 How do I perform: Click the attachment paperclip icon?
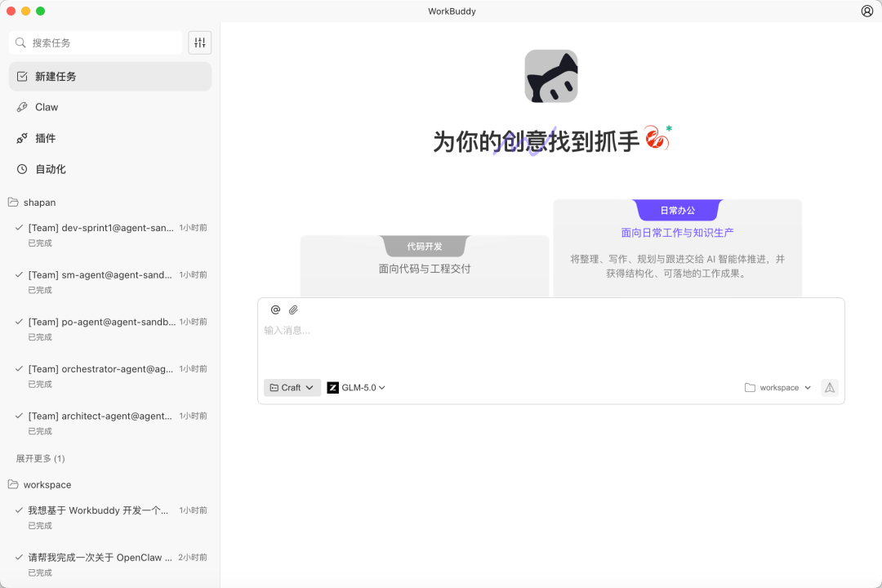click(294, 310)
